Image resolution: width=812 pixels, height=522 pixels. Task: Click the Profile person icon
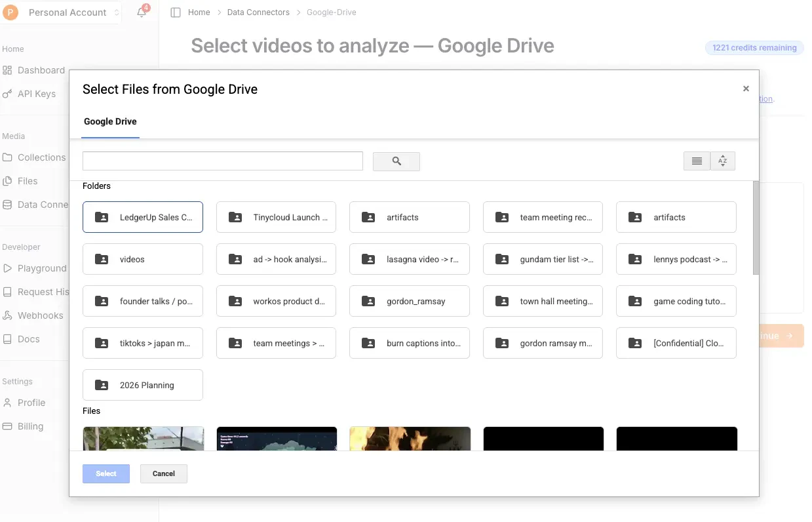8,403
